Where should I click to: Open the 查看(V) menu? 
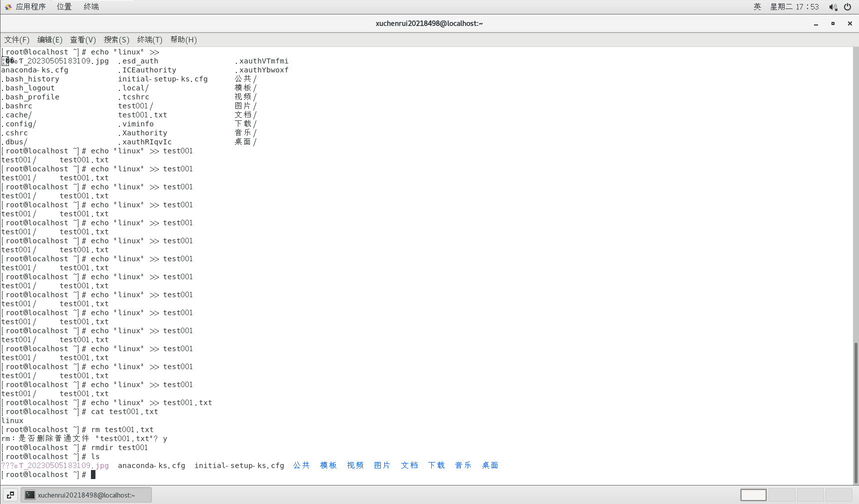point(82,40)
